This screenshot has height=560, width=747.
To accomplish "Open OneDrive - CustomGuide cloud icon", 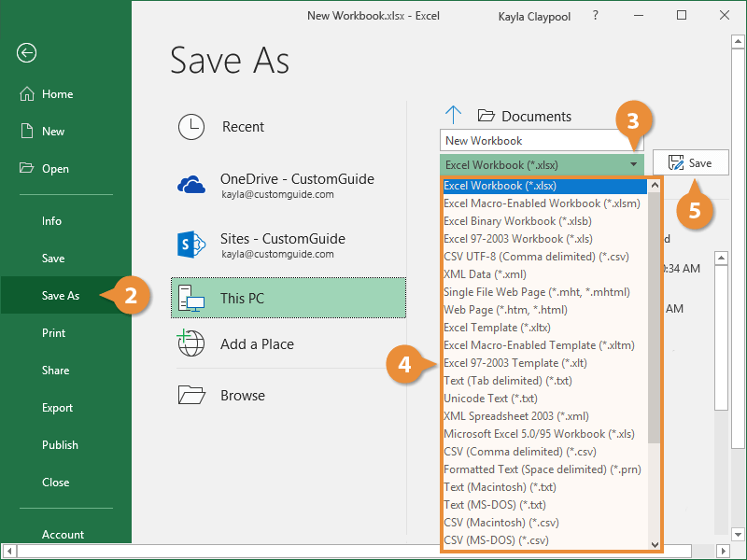I will pos(191,184).
